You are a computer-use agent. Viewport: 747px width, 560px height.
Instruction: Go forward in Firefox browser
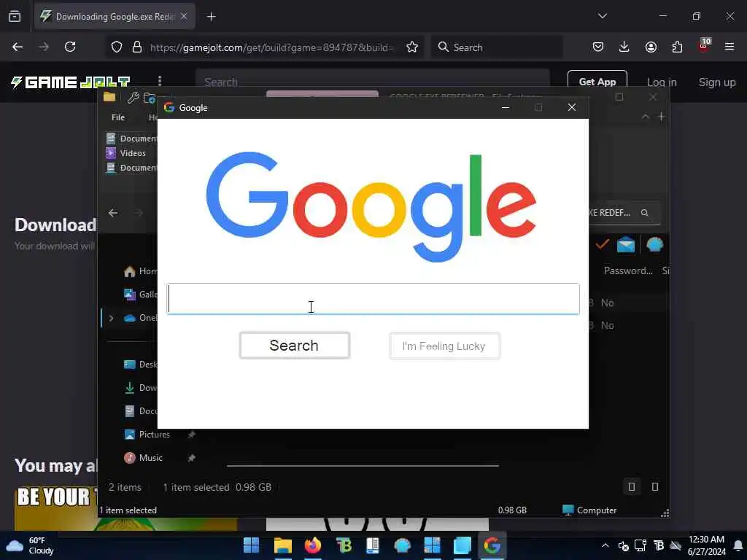click(44, 47)
